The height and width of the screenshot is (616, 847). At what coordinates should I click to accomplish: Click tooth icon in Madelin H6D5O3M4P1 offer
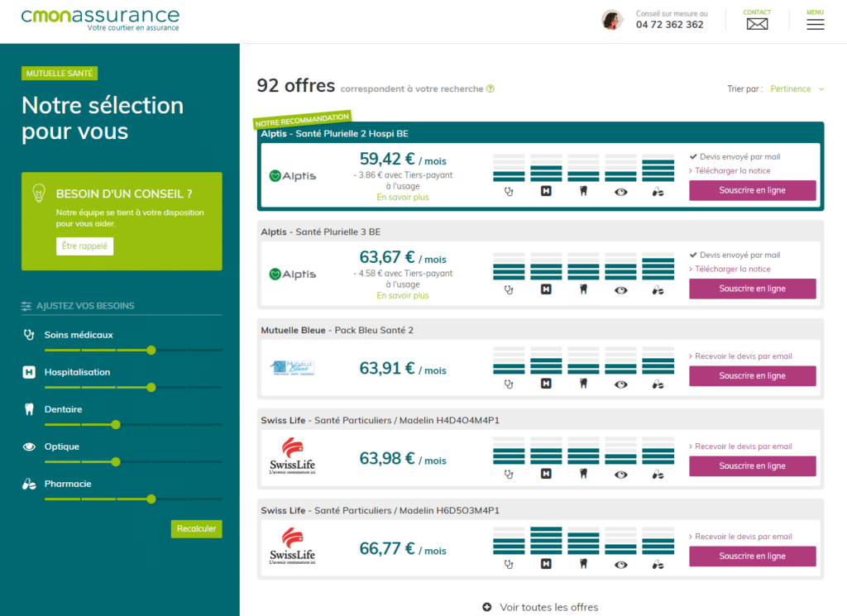coord(583,564)
